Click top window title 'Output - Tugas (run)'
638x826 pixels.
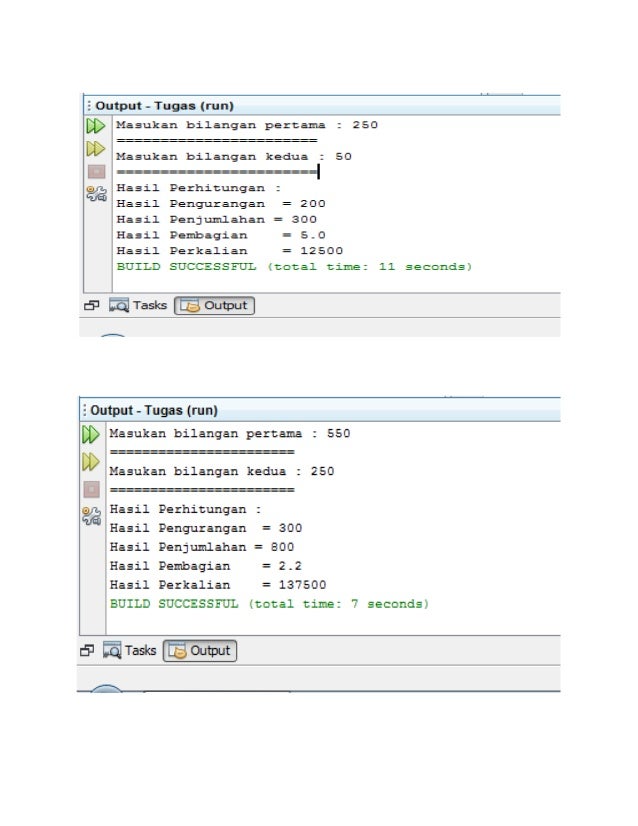164,105
